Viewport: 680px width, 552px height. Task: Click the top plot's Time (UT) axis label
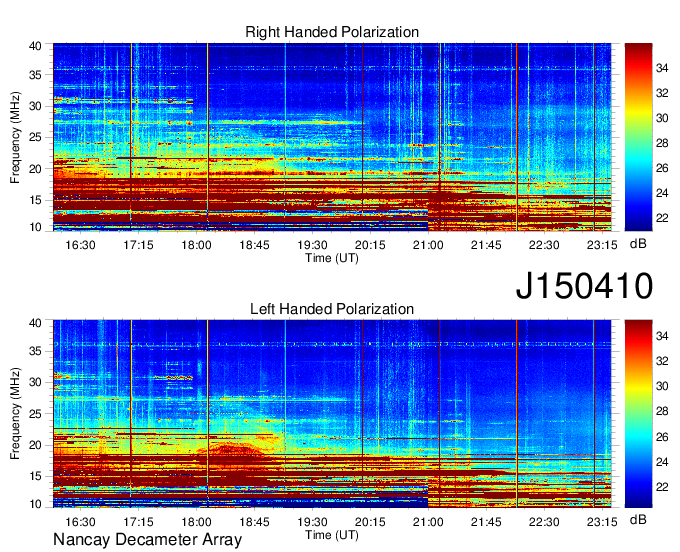(332, 258)
